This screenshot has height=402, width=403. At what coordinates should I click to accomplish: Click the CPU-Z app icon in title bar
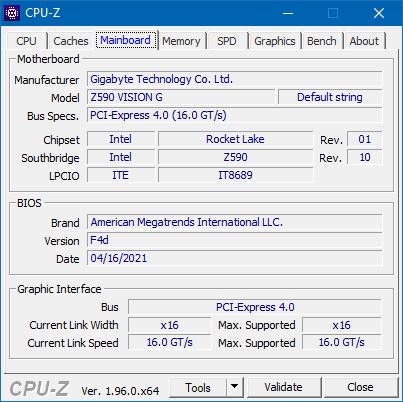click(x=12, y=13)
